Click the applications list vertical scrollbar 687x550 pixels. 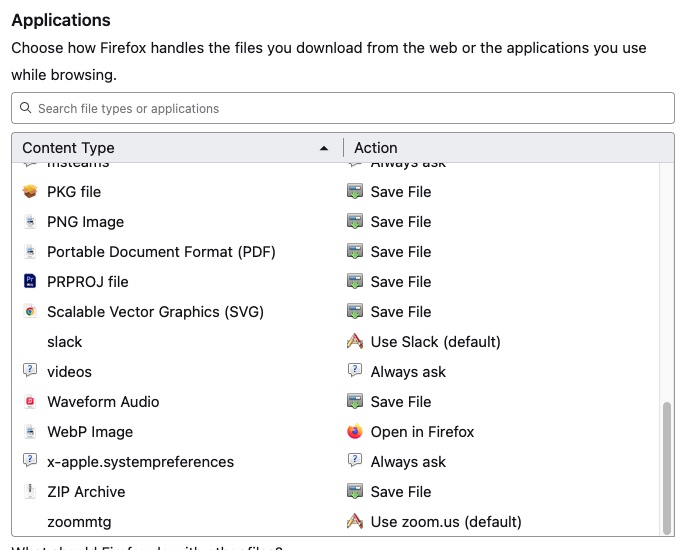coord(667,465)
